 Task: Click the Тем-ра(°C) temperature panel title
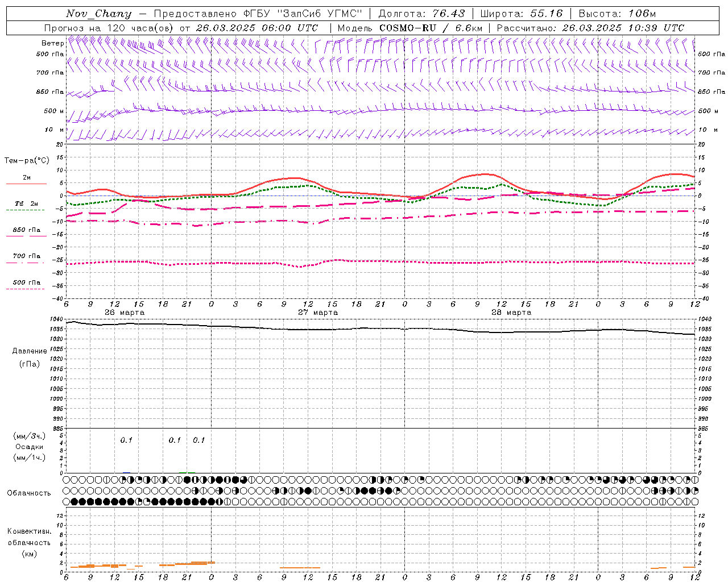pyautogui.click(x=27, y=161)
